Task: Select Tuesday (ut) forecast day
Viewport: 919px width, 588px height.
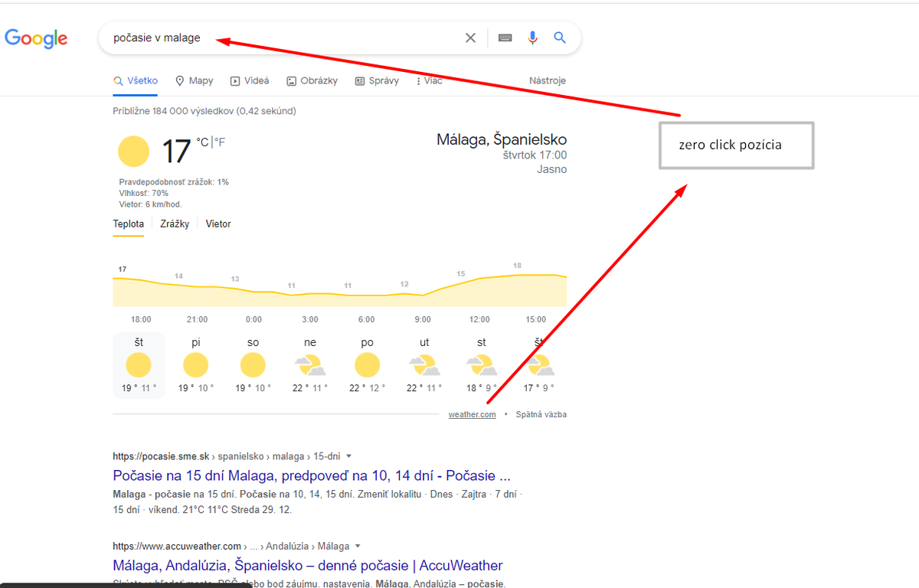Action: (424, 365)
